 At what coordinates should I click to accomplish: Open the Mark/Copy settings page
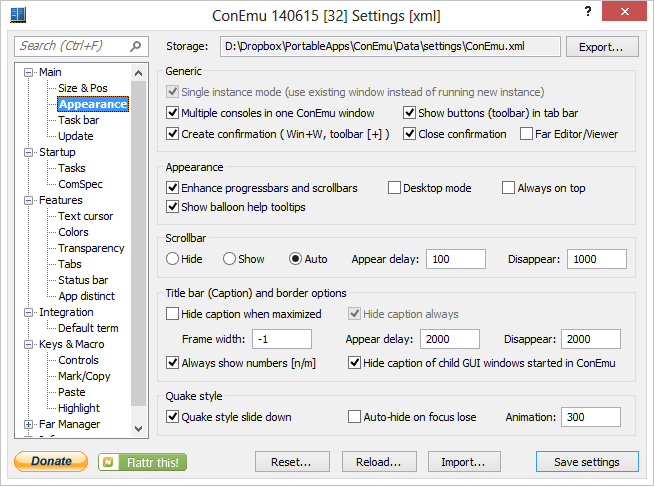84,376
